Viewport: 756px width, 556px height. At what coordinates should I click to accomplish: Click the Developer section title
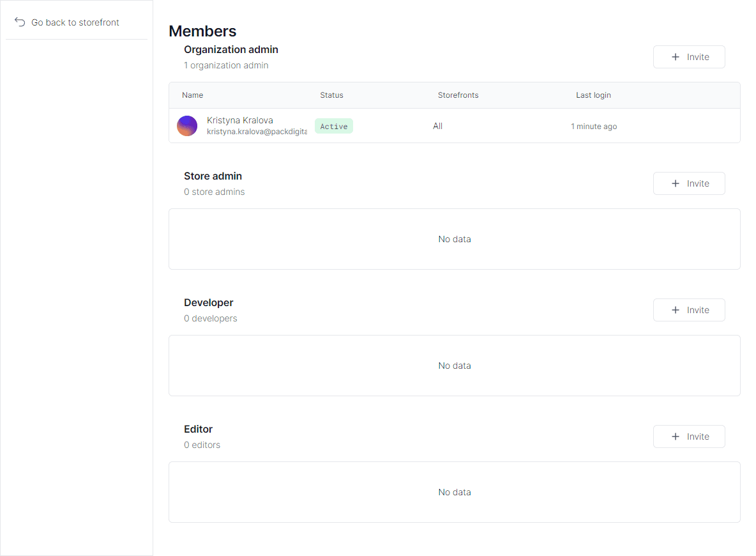[208, 303]
